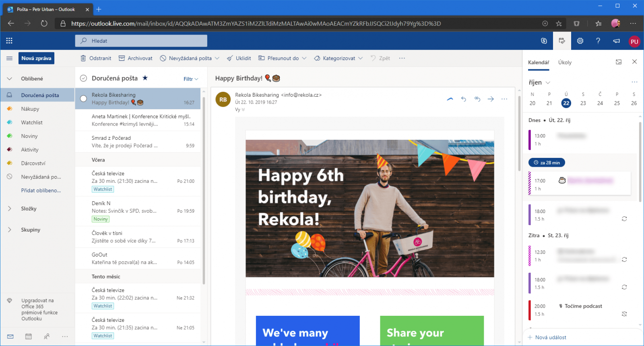Switch to the Calendar module icon

pyautogui.click(x=29, y=336)
